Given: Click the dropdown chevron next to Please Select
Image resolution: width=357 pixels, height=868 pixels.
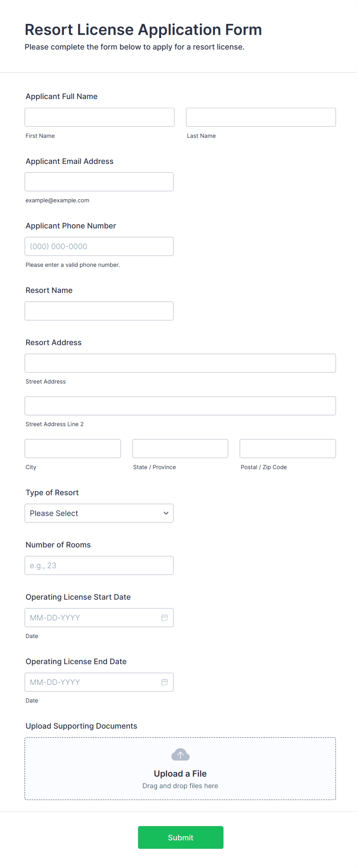Looking at the screenshot, I should click(x=166, y=513).
